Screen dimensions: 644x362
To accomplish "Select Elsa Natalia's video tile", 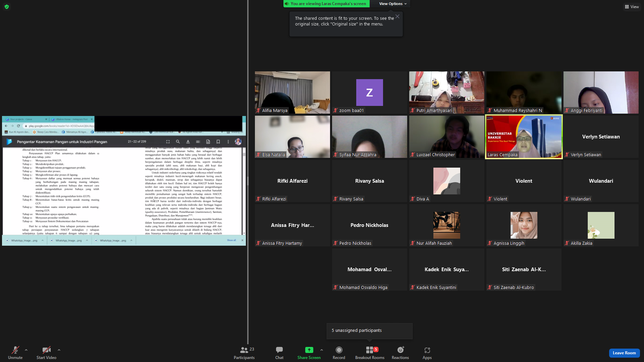I will tap(292, 137).
